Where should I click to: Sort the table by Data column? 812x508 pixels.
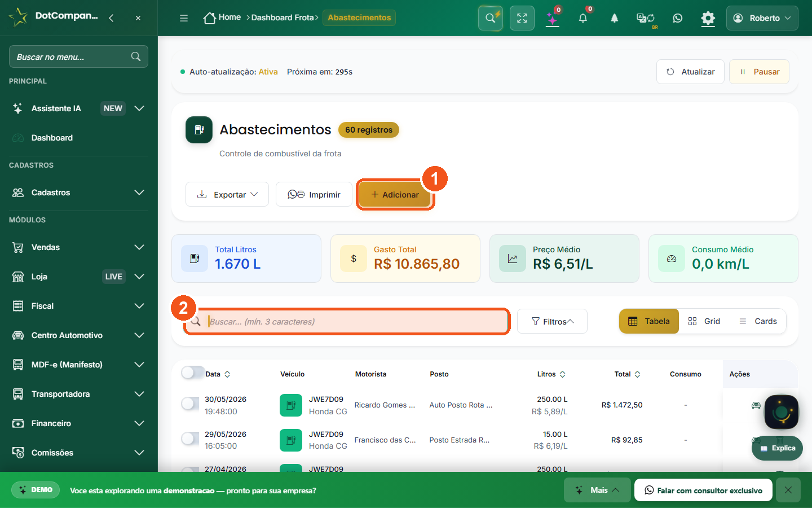pos(218,374)
